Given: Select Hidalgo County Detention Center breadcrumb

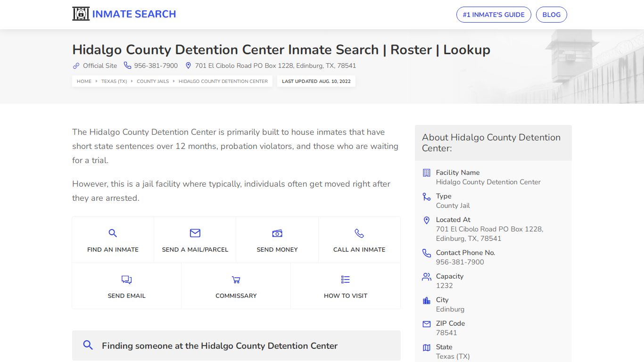Looking at the screenshot, I should tap(223, 81).
